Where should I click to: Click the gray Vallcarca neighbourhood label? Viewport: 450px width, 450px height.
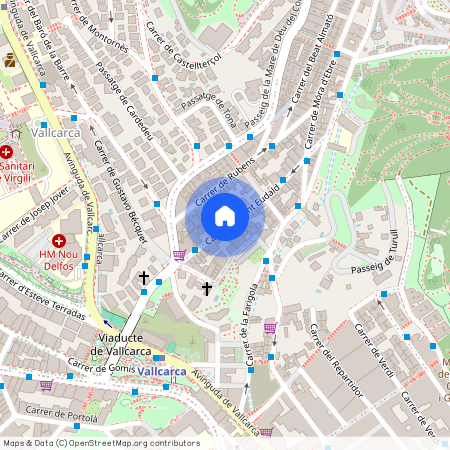[x=56, y=133]
